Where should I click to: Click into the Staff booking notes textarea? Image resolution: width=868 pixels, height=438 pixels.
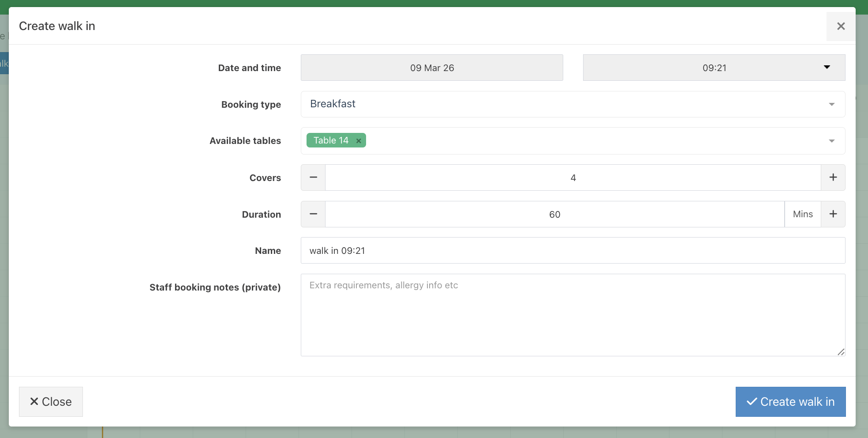pyautogui.click(x=573, y=315)
